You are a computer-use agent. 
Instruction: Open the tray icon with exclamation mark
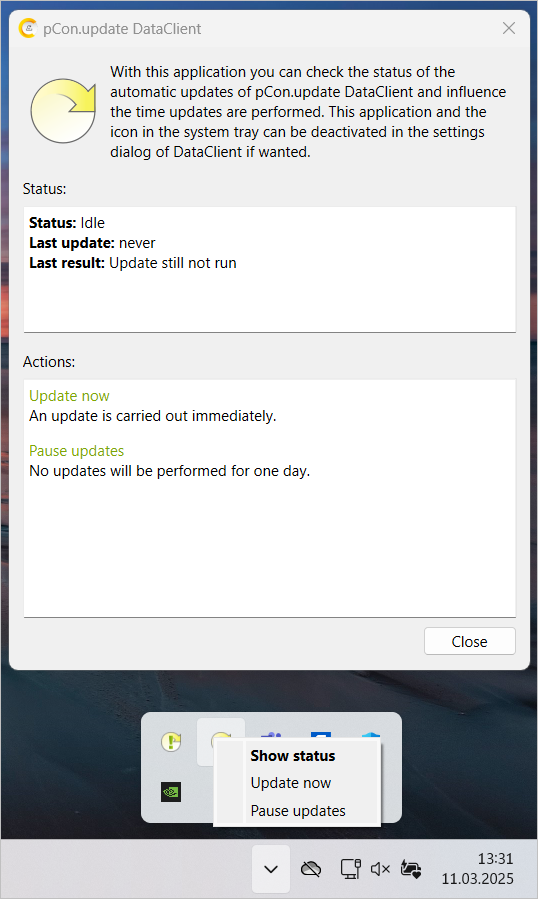click(171, 742)
